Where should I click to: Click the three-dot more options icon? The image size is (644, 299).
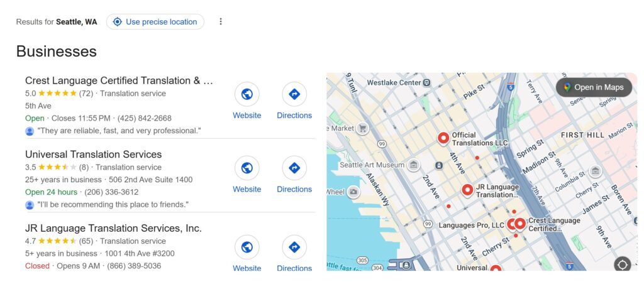pos(220,21)
